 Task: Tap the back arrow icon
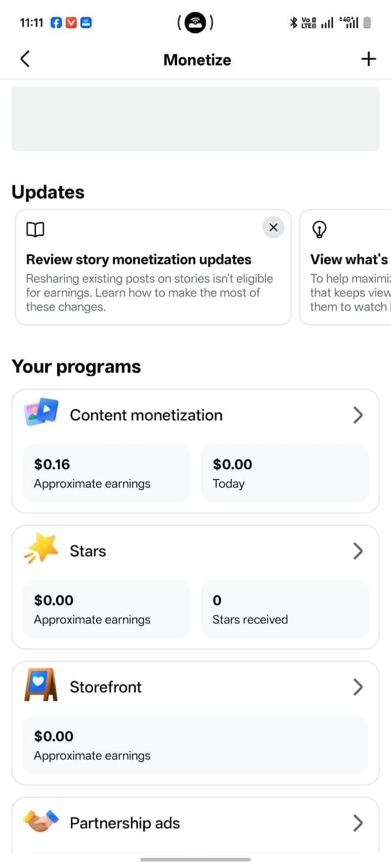(x=25, y=59)
